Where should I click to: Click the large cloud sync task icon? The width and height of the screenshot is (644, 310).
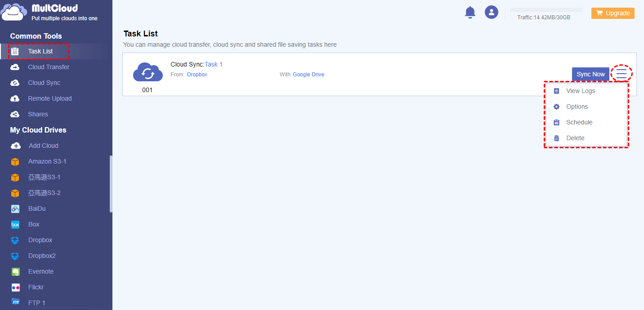(148, 72)
